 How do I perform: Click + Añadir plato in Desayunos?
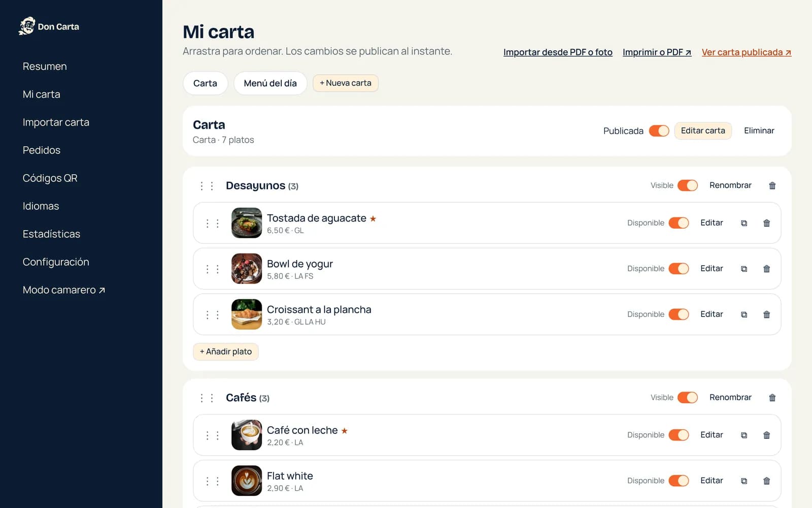(x=226, y=352)
